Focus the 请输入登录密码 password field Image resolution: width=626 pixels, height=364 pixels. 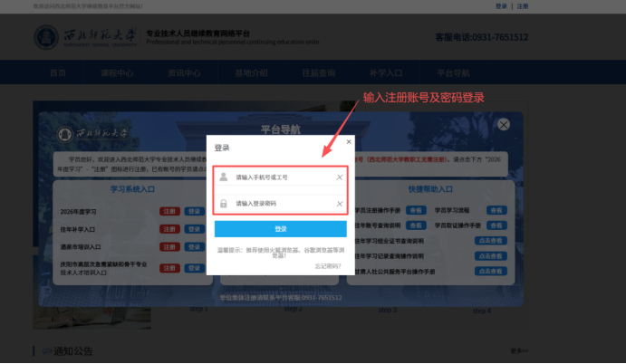click(280, 204)
